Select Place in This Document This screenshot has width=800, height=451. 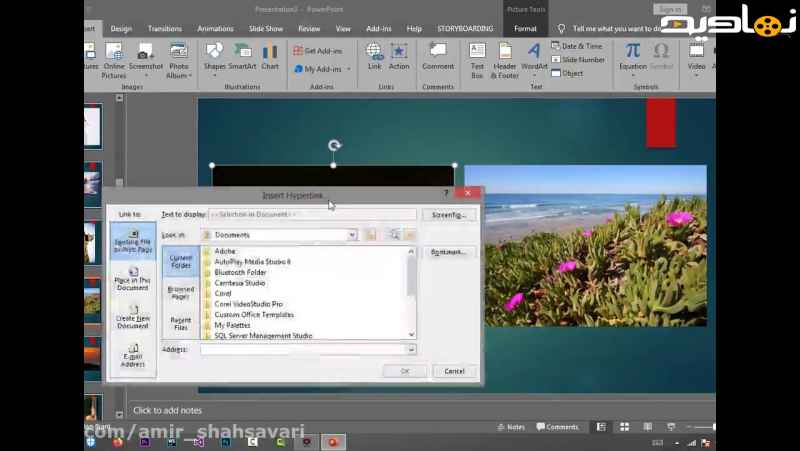[x=133, y=280]
